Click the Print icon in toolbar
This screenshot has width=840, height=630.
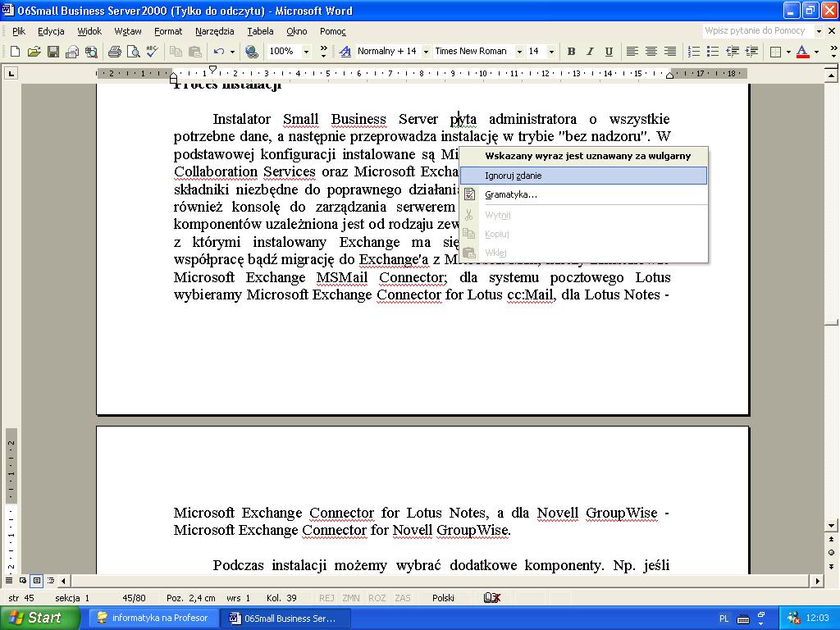[x=115, y=52]
